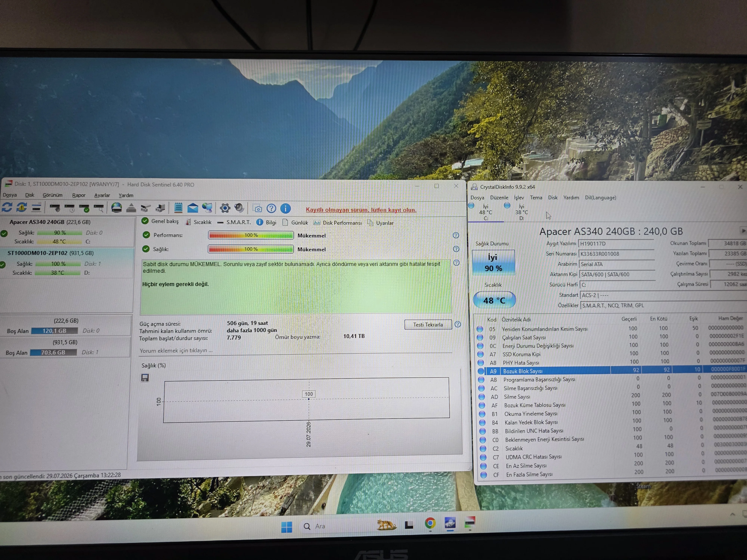Screen dimensions: 747x560
Task: Select ST1000DM010-2EP102 in the disk list
Action: pos(66,263)
